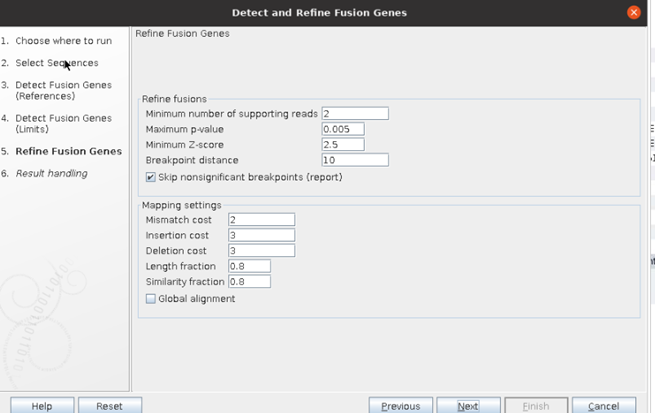Click the Minimum number of supporting reads field

(355, 114)
